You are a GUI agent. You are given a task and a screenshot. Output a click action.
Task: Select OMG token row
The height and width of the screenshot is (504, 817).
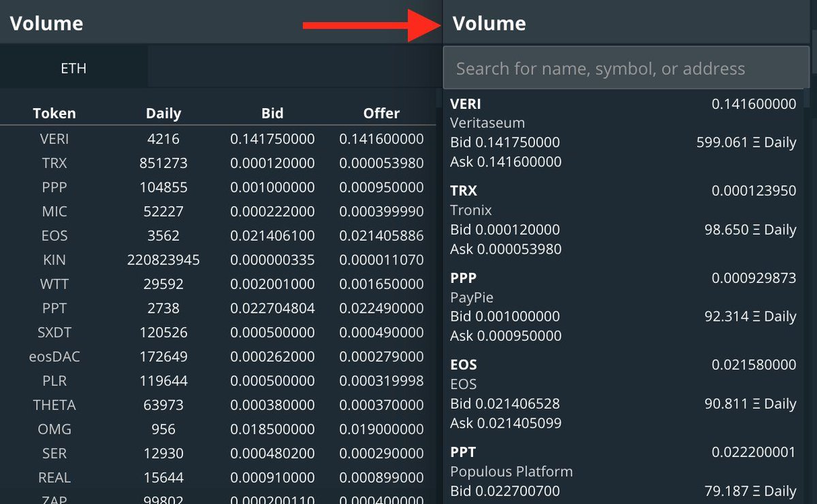218,429
